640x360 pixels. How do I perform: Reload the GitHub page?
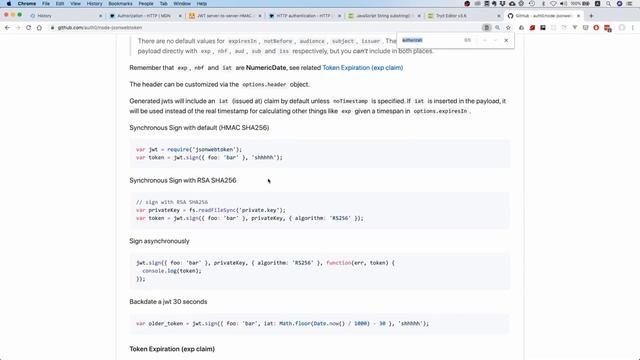[x=28, y=28]
